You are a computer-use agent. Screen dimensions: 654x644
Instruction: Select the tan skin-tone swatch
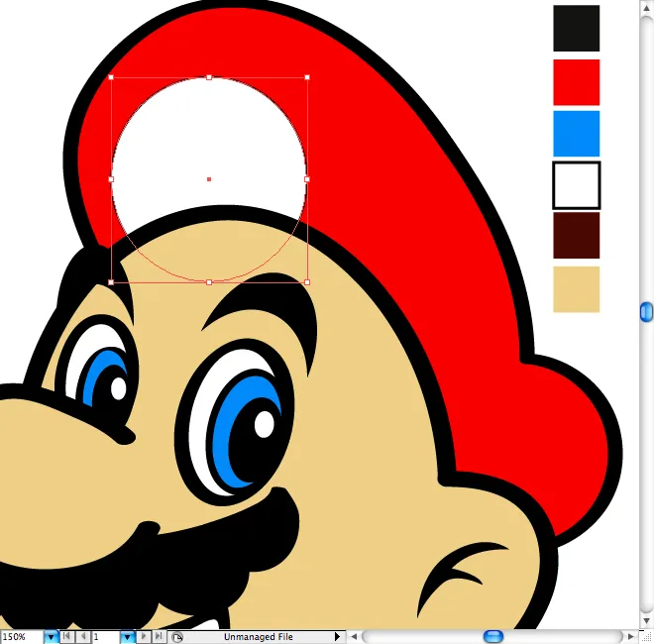coord(576,289)
